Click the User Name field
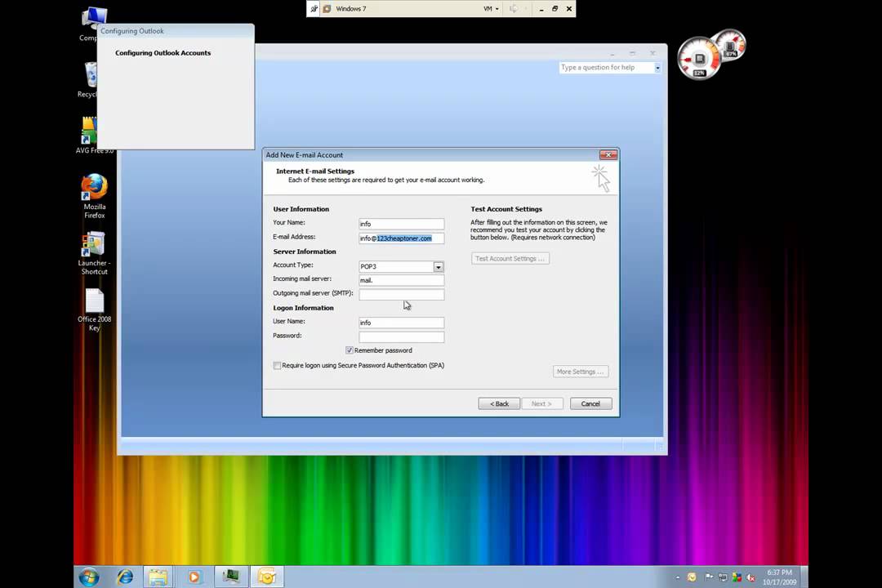 tap(402, 323)
